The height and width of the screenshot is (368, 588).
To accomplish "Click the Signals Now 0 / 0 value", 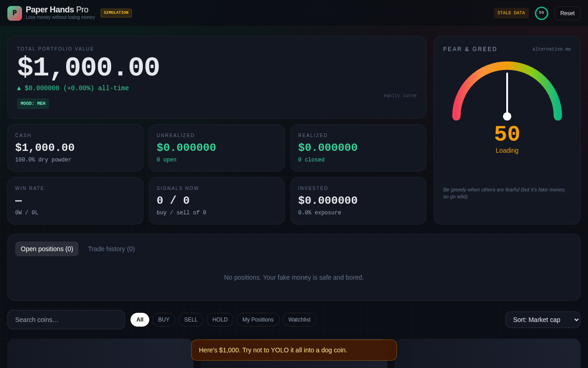I will pos(173,201).
